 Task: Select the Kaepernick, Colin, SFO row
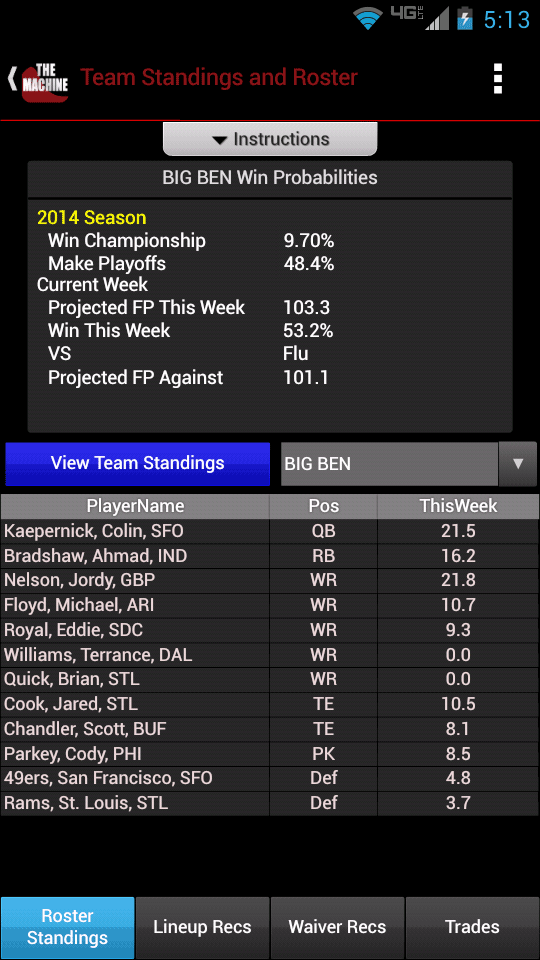point(269,531)
